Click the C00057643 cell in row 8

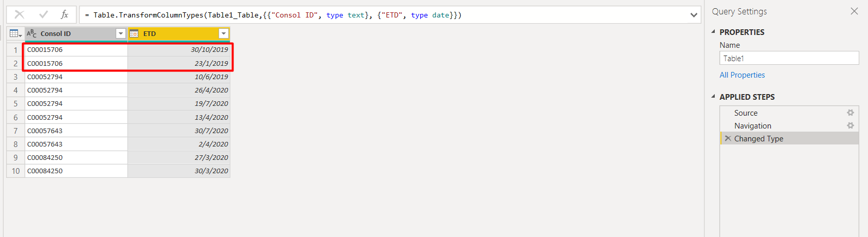(x=76, y=144)
